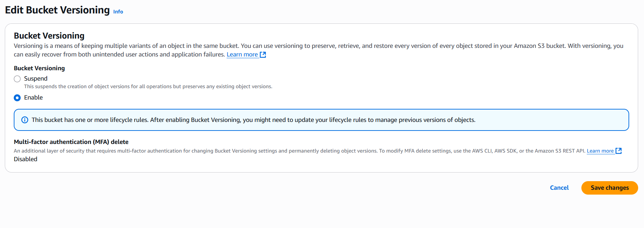Click the Multi-factor authentication (MFA) delete heading

point(71,142)
